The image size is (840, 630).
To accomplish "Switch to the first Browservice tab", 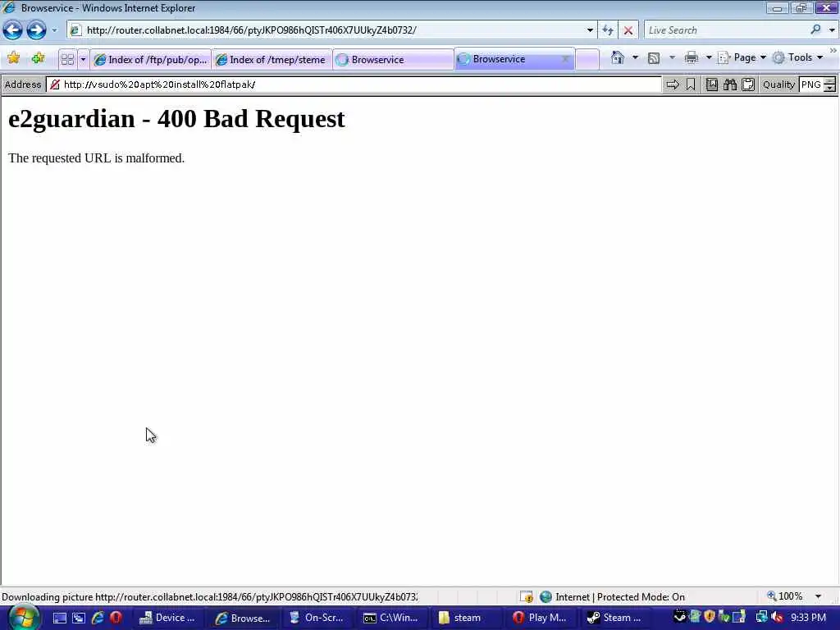I will tap(393, 59).
